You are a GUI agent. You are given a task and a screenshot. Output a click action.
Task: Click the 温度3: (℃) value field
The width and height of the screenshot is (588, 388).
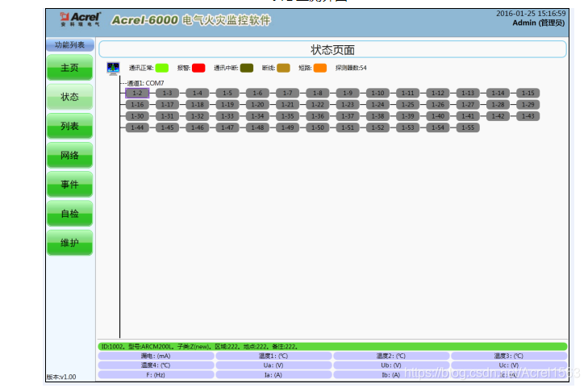click(509, 356)
